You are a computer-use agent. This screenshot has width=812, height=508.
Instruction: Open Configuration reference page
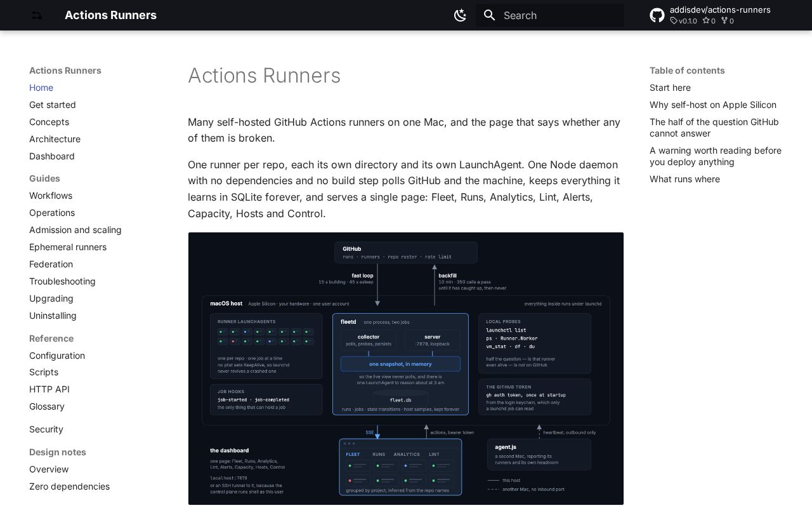pos(57,356)
